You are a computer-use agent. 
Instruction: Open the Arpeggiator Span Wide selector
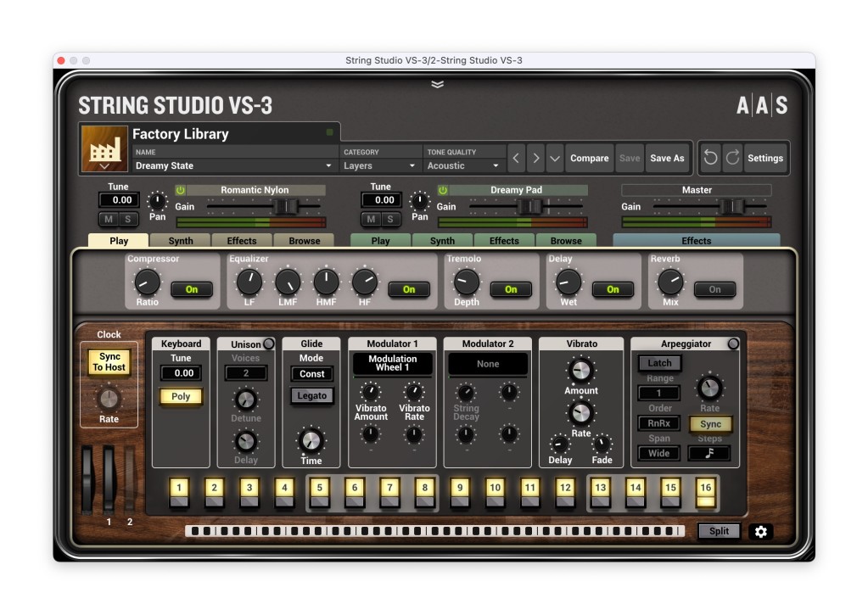coord(658,453)
